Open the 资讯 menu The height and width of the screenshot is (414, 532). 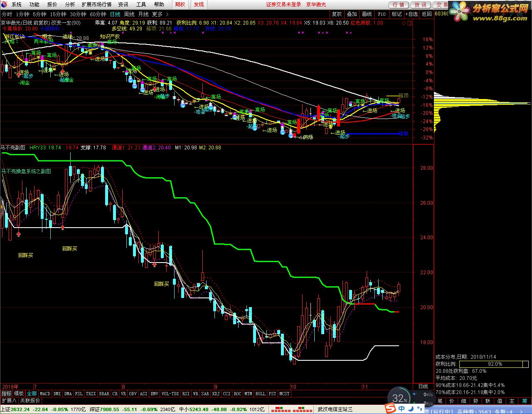(x=123, y=5)
